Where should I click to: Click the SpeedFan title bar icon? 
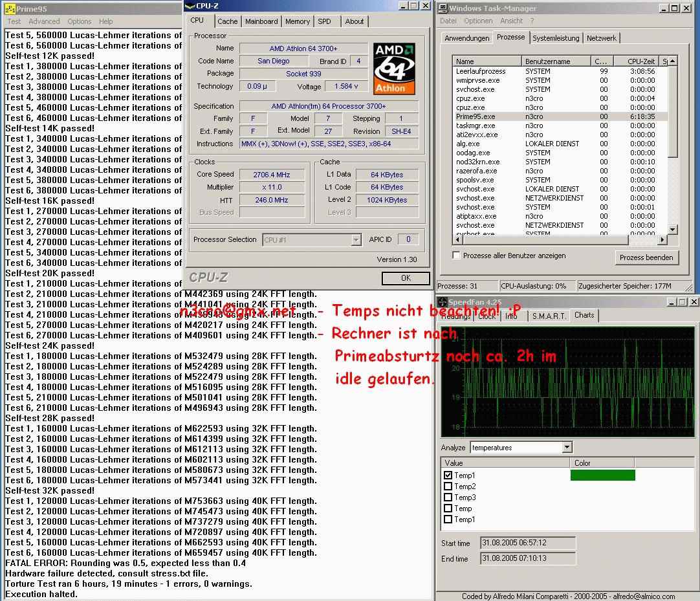coord(443,302)
